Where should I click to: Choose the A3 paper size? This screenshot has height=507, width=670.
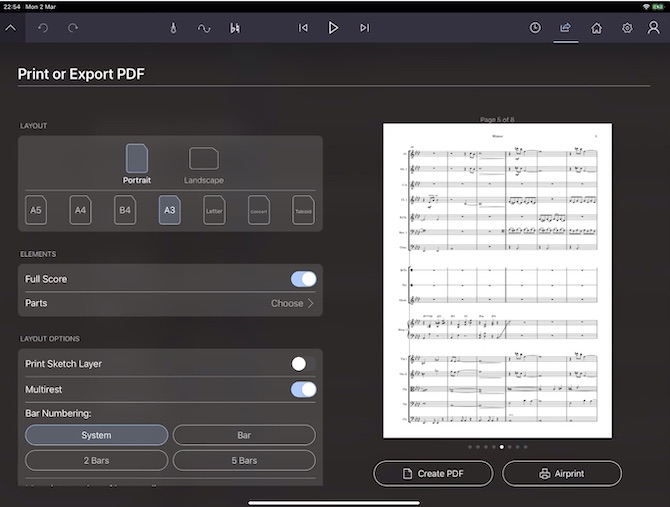170,210
